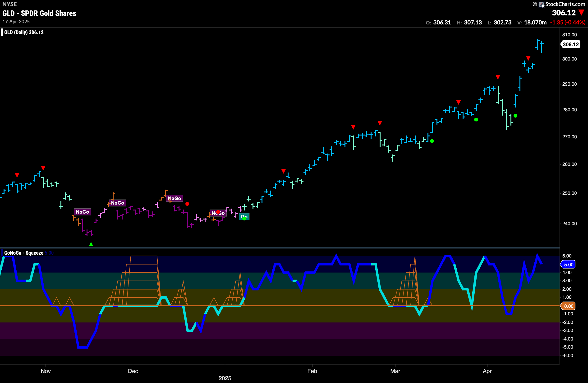
Task: Click the red triangle marker in late March
Action: 459,102
